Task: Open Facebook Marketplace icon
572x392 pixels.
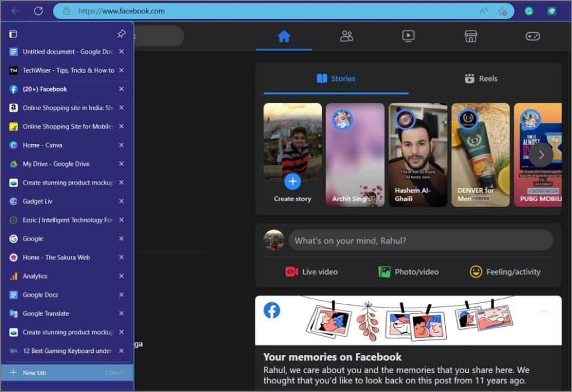Action: click(470, 36)
